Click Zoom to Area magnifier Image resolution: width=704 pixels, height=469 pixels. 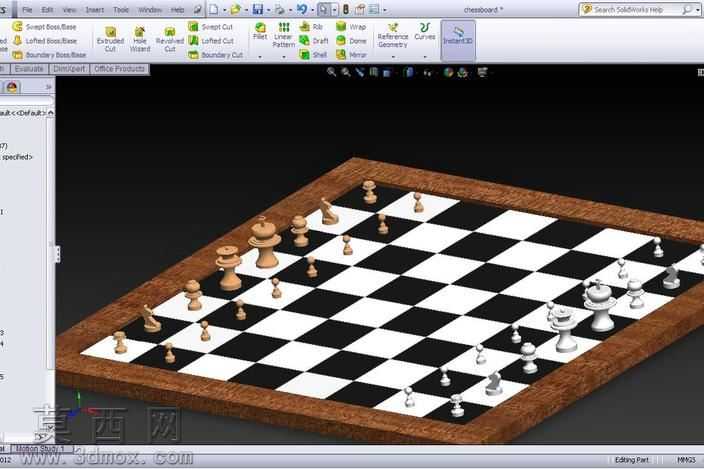[346, 72]
